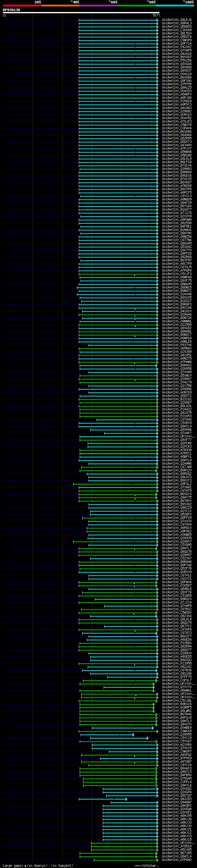Click the green ~80% identity legend bar
The width and height of the screenshot is (197, 868).
137,6
